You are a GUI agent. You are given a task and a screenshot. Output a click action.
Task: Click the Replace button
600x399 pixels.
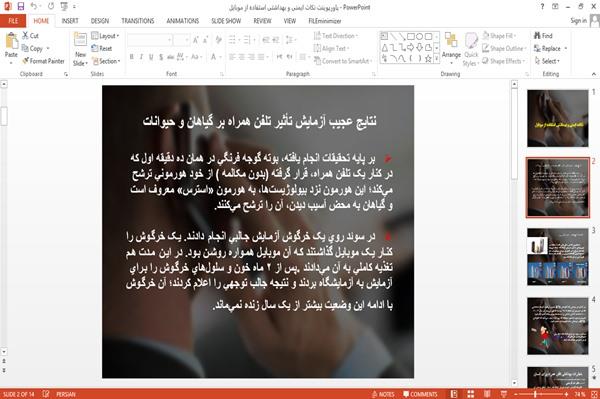coord(550,48)
